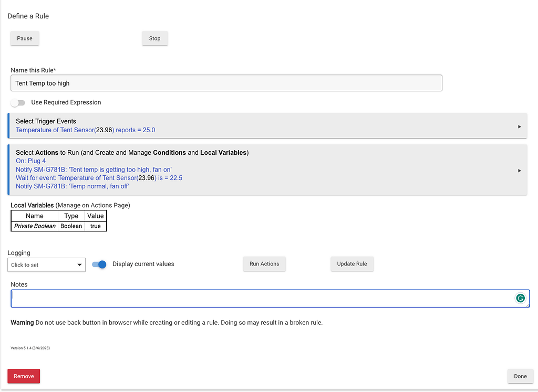Open the 'Tent temp is getting too high' notify action
This screenshot has height=392, width=538.
[94, 169]
